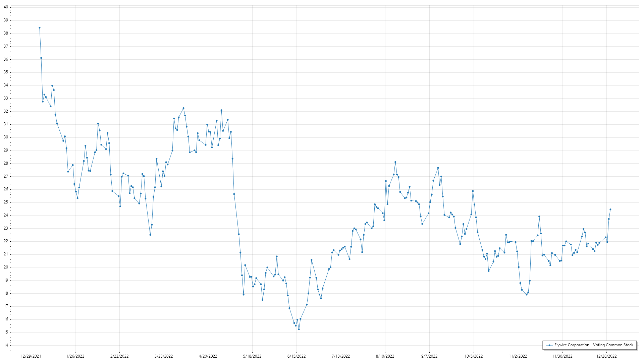The height and width of the screenshot is (362, 644).
Task: Click the last data point at right end
Action: 610,209
